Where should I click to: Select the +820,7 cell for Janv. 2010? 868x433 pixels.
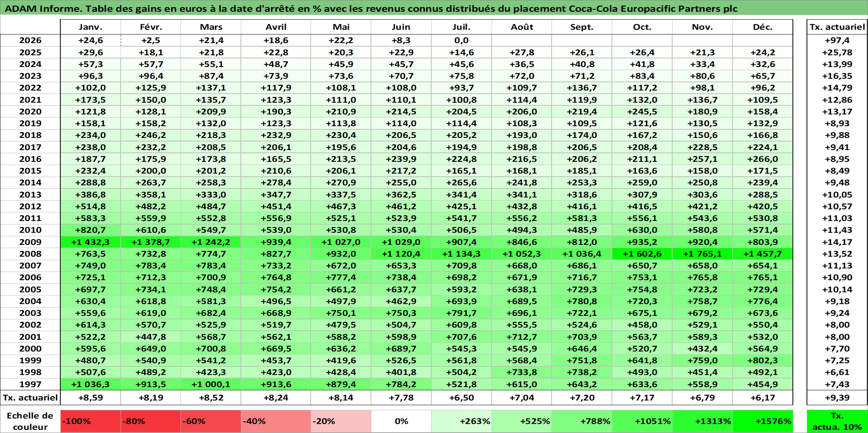[90, 230]
